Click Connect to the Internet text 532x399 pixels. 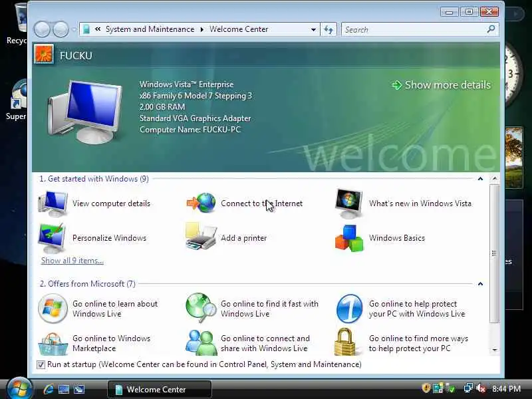[x=261, y=203]
